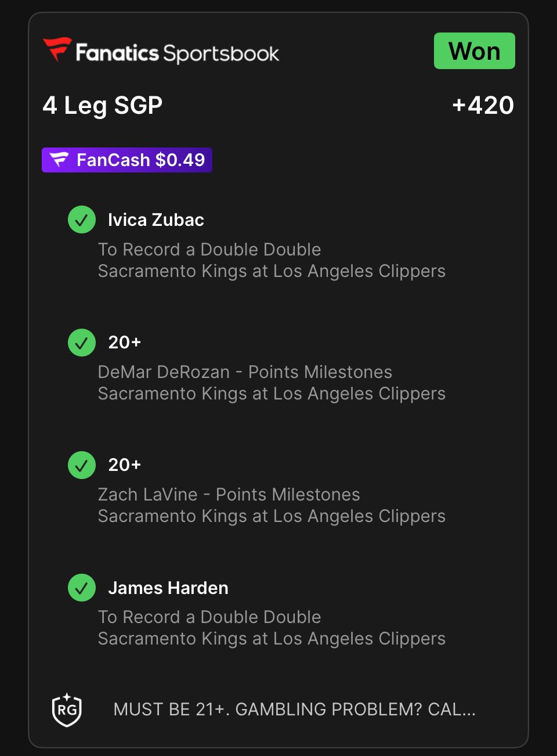Click the DeMar DeRozan Points Milestones text
The height and width of the screenshot is (756, 557).
[x=245, y=372]
